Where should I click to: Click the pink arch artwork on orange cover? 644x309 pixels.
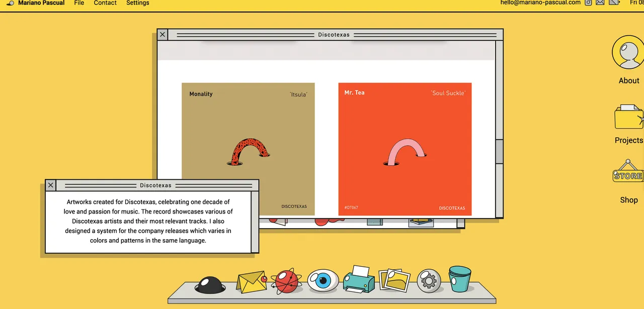click(x=405, y=152)
